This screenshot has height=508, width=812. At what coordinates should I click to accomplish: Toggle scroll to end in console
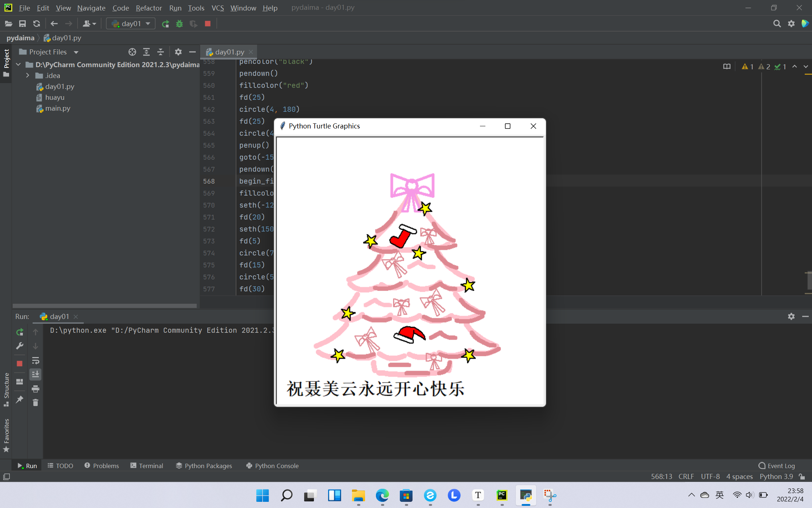[35, 374]
